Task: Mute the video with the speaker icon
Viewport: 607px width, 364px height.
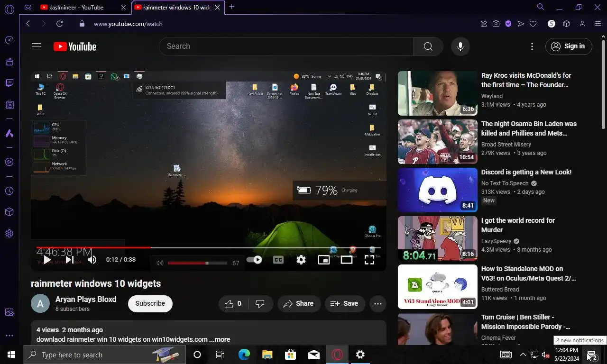Action: [92, 260]
